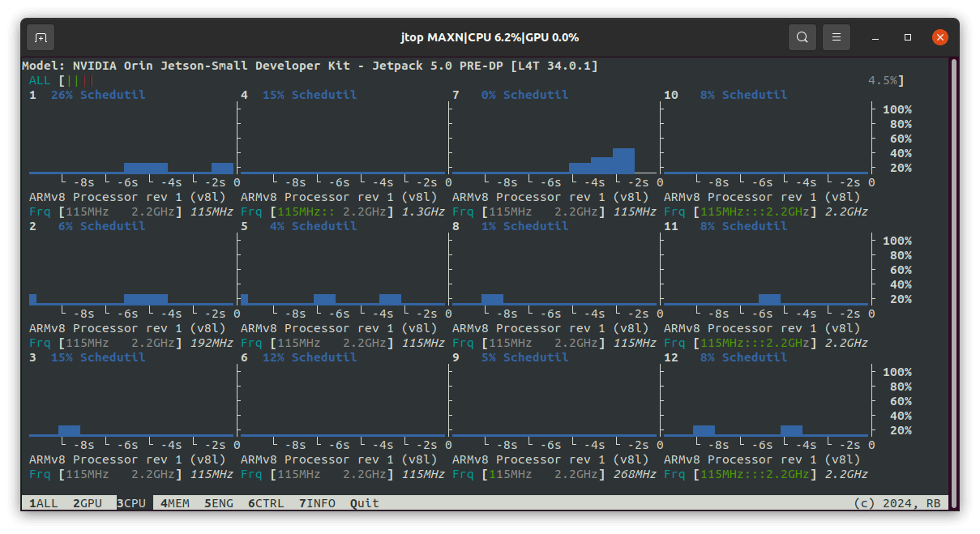Open the 5ENG page
The image size is (980, 534).
(x=219, y=503)
